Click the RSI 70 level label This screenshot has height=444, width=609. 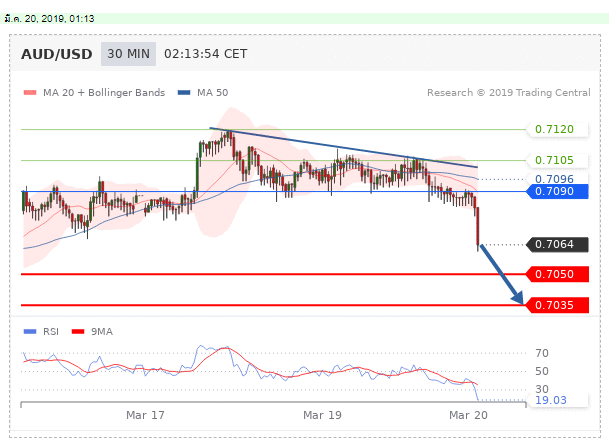point(542,353)
